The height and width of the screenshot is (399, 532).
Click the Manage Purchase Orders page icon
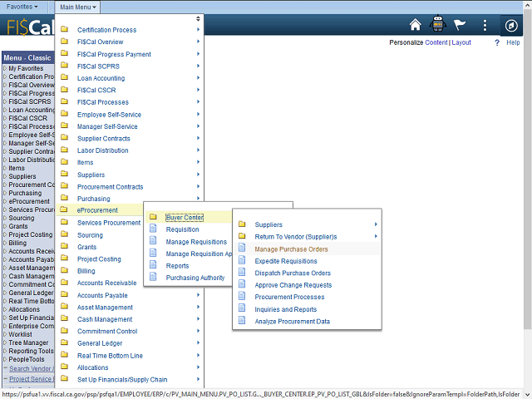(x=242, y=249)
